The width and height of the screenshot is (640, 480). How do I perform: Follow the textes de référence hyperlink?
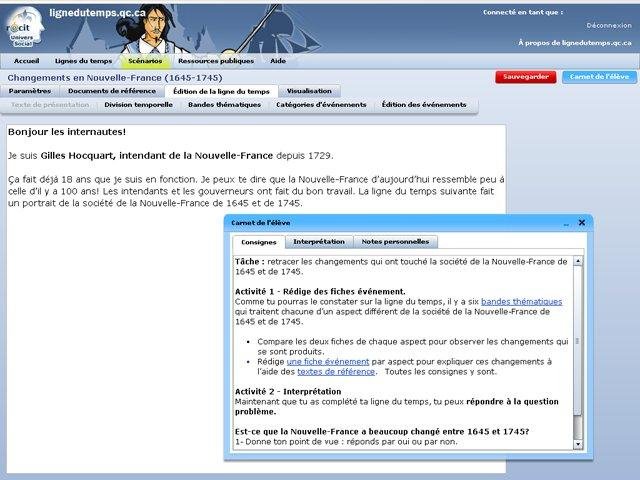click(336, 372)
